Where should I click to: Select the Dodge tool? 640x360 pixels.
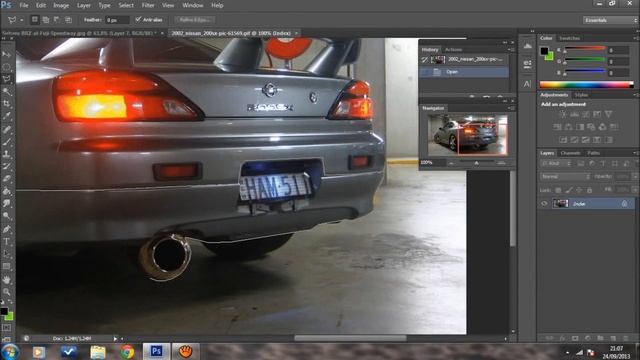click(x=7, y=216)
